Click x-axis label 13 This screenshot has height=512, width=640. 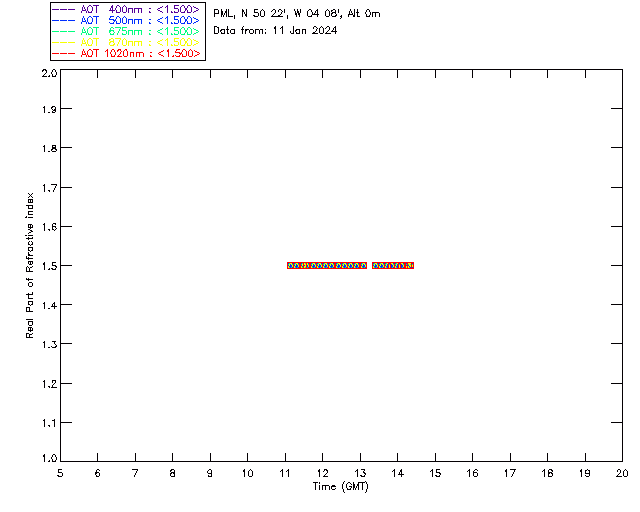coord(360,473)
